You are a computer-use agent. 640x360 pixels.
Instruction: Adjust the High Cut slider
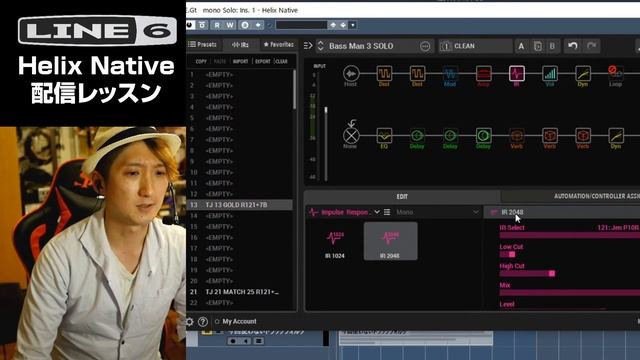[x=527, y=273]
